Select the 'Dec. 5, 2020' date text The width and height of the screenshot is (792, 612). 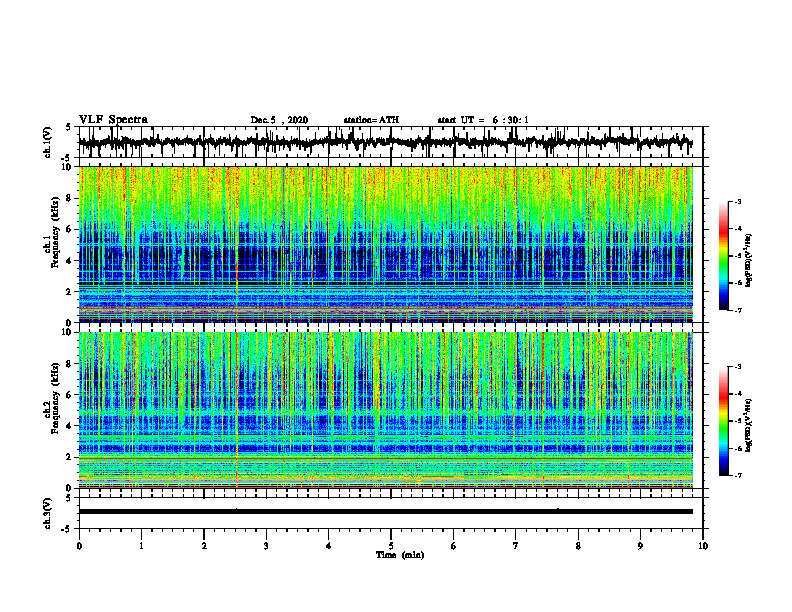(x=279, y=120)
